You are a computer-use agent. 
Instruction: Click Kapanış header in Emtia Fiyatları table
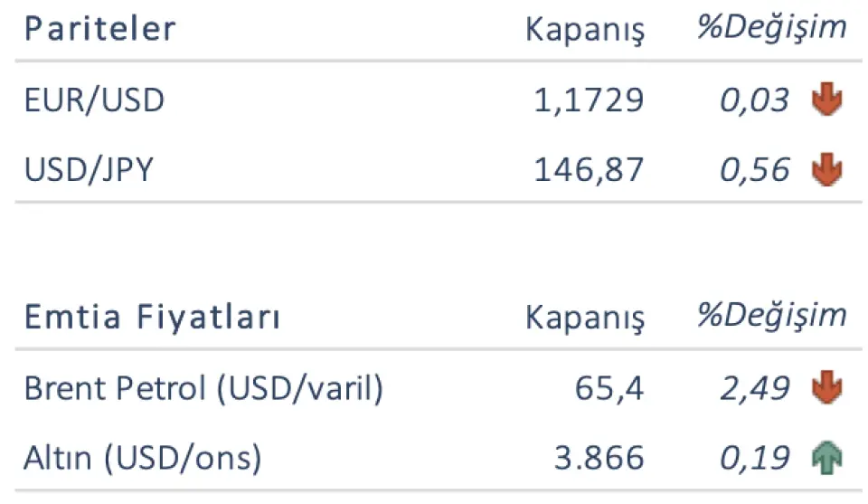click(585, 319)
